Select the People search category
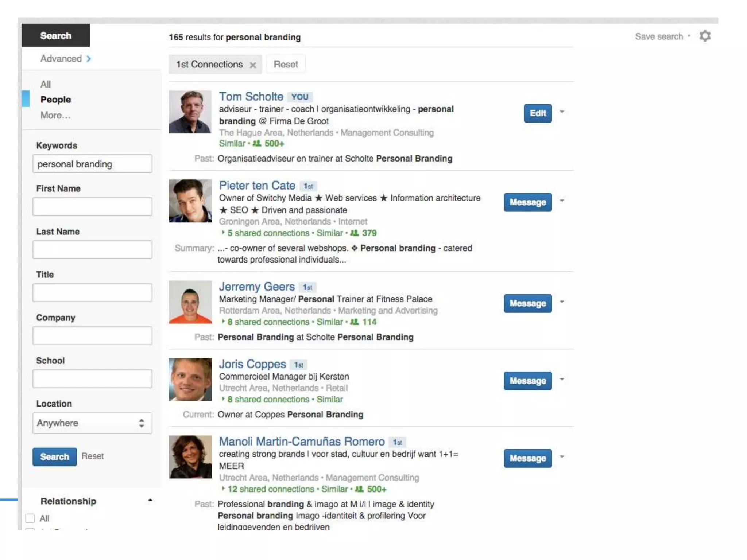Screen dimensions: 747x560 click(x=55, y=100)
